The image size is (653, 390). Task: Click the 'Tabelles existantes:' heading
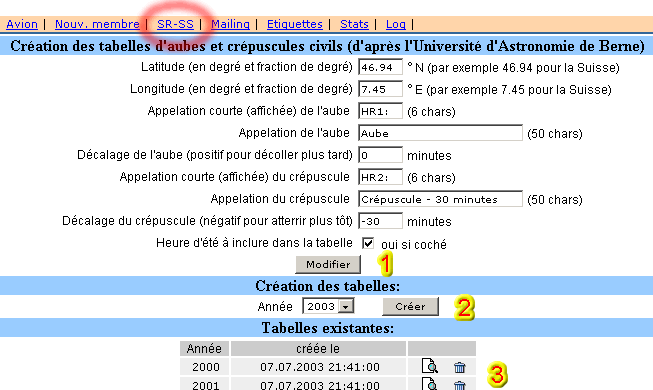[328, 328]
